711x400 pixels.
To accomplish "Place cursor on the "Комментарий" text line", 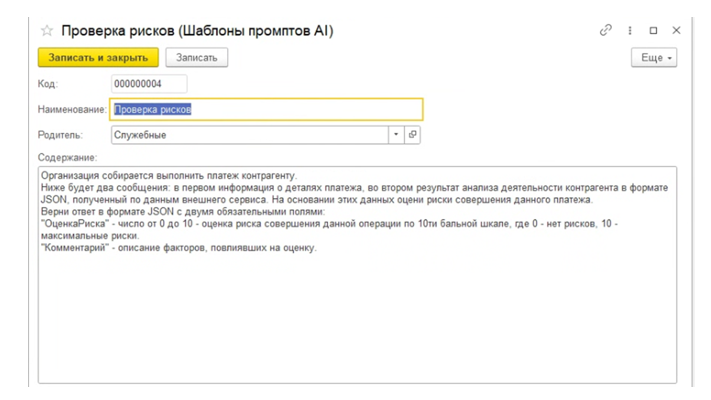I will [x=178, y=248].
